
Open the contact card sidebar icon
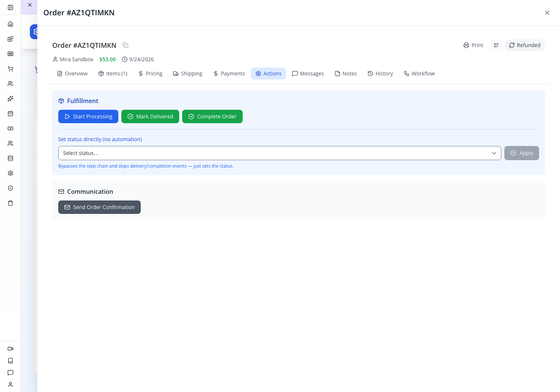click(x=10, y=54)
